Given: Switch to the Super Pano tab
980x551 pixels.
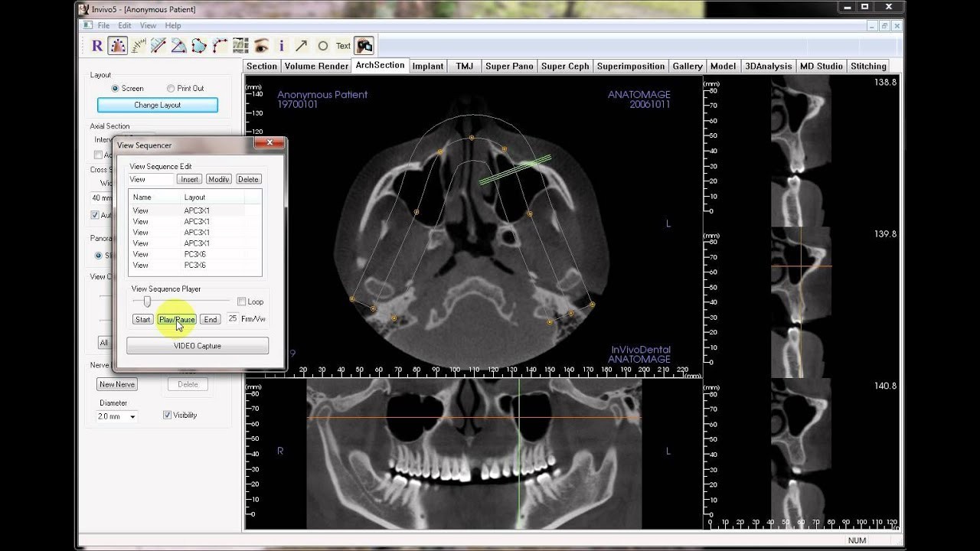Looking at the screenshot, I should [509, 67].
